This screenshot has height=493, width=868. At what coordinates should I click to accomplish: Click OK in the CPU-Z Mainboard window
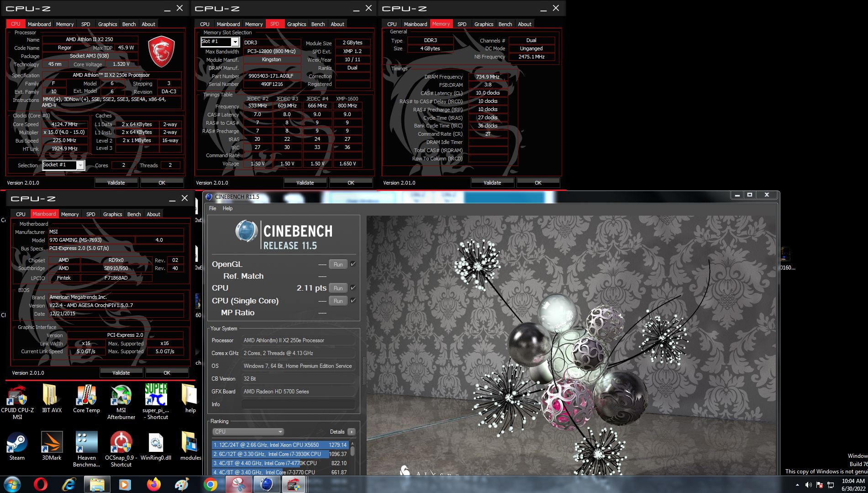(167, 373)
